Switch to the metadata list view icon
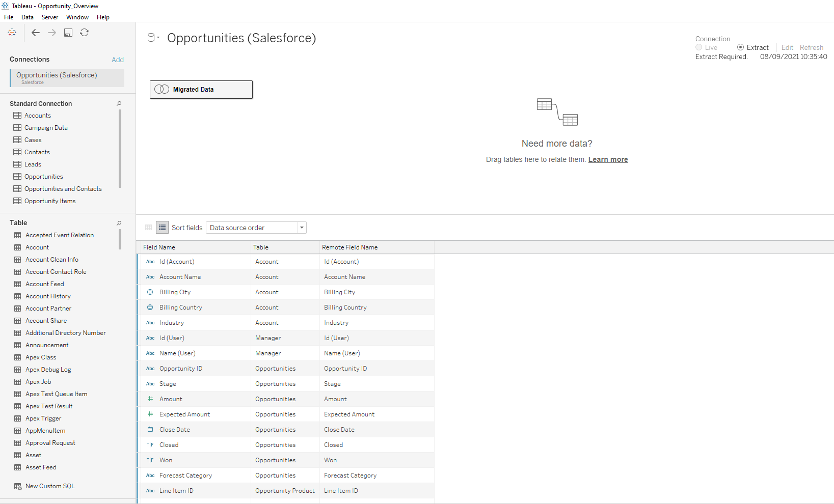The height and width of the screenshot is (504, 834). pos(163,228)
